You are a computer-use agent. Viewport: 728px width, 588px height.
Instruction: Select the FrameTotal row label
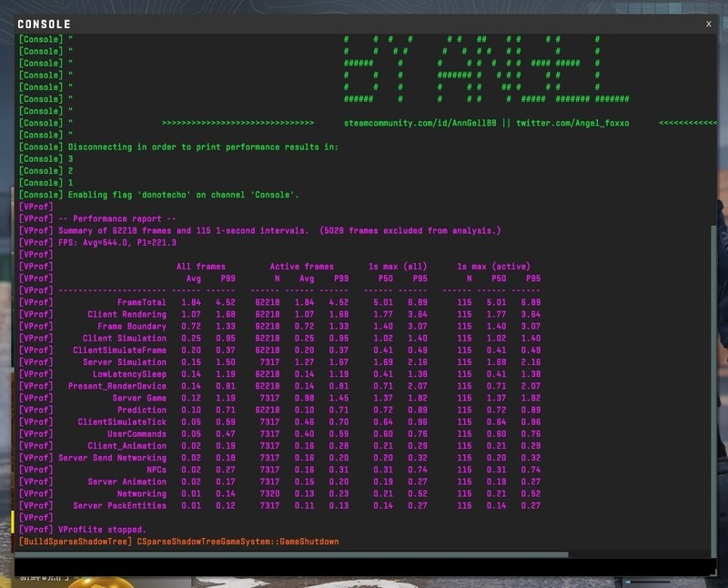click(x=141, y=302)
